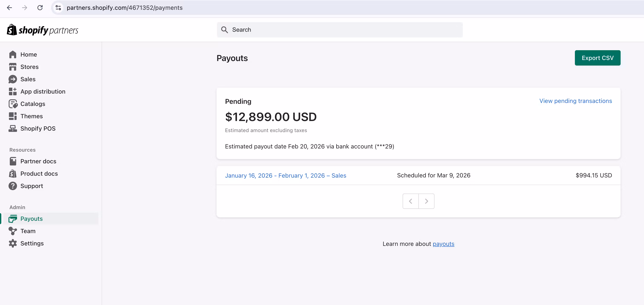Click the browser back arrow
This screenshot has height=305, width=644.
(x=10, y=8)
